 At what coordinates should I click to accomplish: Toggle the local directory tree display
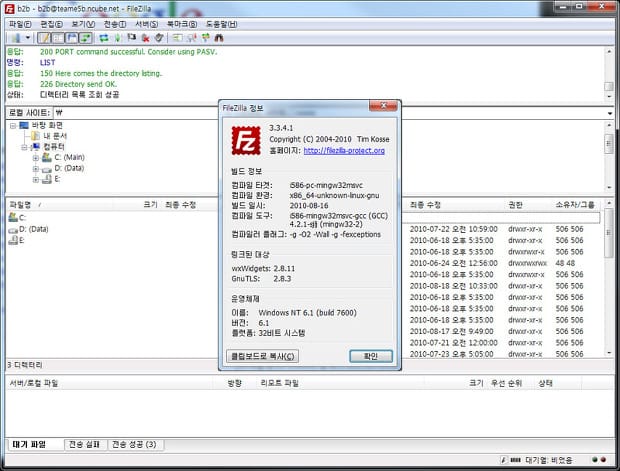pyautogui.click(x=58, y=38)
